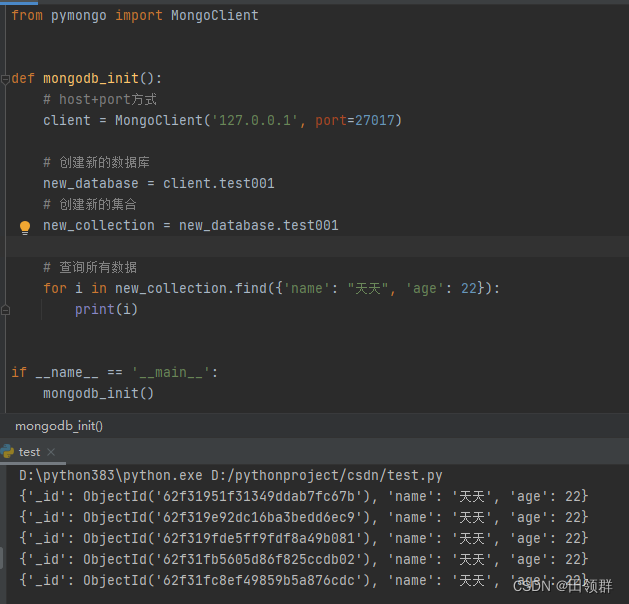Collapse the def mongodb_init function fold

click(x=5, y=79)
